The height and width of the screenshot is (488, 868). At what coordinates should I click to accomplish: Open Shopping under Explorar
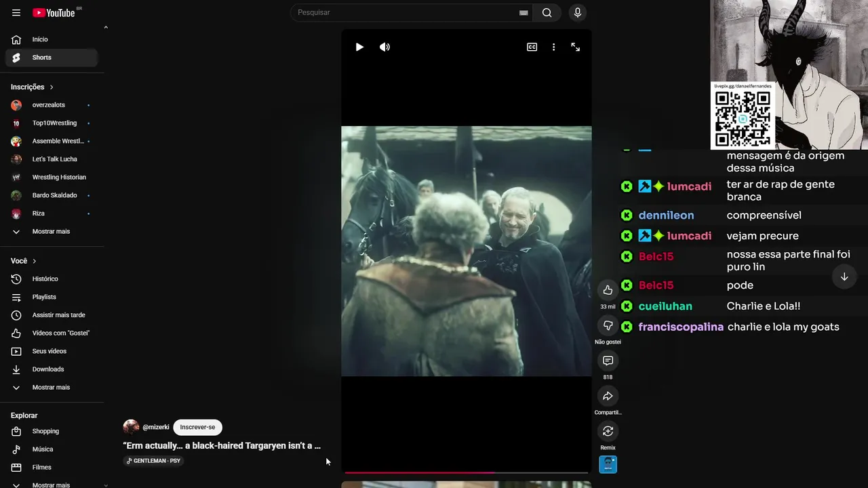coord(52,431)
